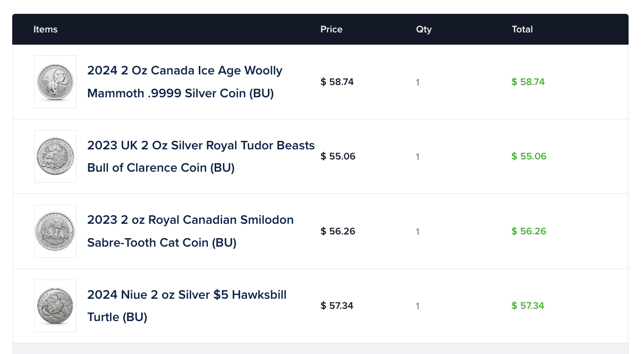Click the Bull of Clarence coin thumbnail
The width and height of the screenshot is (644, 354).
(x=55, y=156)
